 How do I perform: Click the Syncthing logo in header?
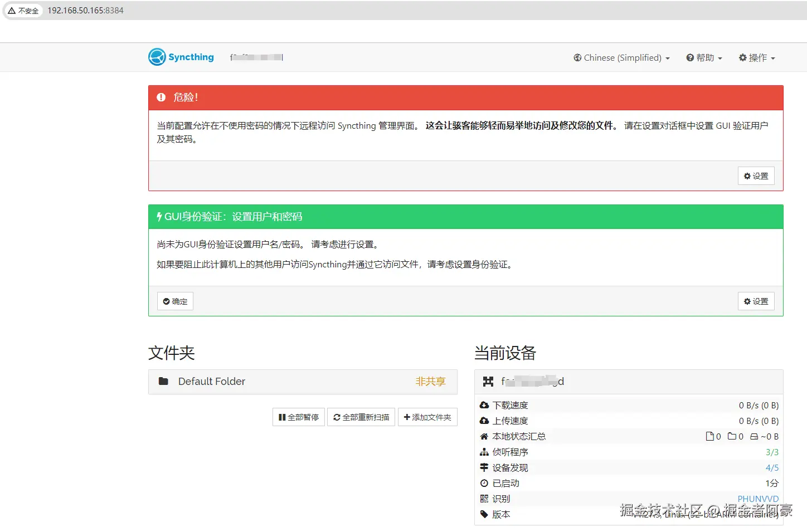point(181,57)
